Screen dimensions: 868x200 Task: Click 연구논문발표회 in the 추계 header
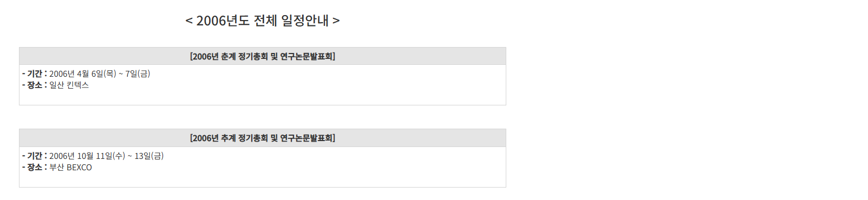306,138
